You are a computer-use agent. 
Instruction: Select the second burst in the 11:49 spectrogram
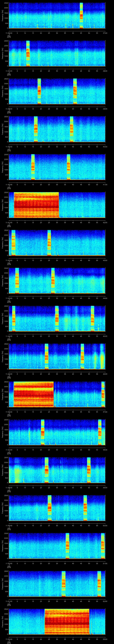[85, 508]
